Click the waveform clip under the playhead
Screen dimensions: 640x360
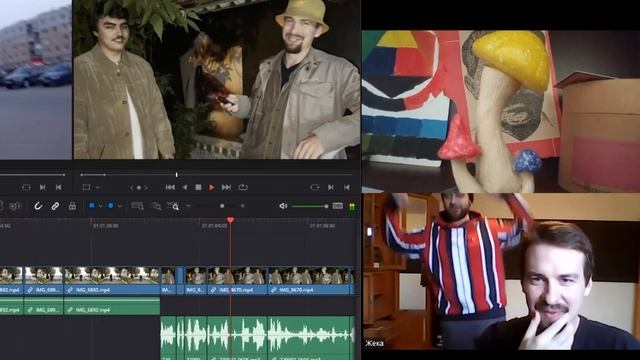[237, 338]
